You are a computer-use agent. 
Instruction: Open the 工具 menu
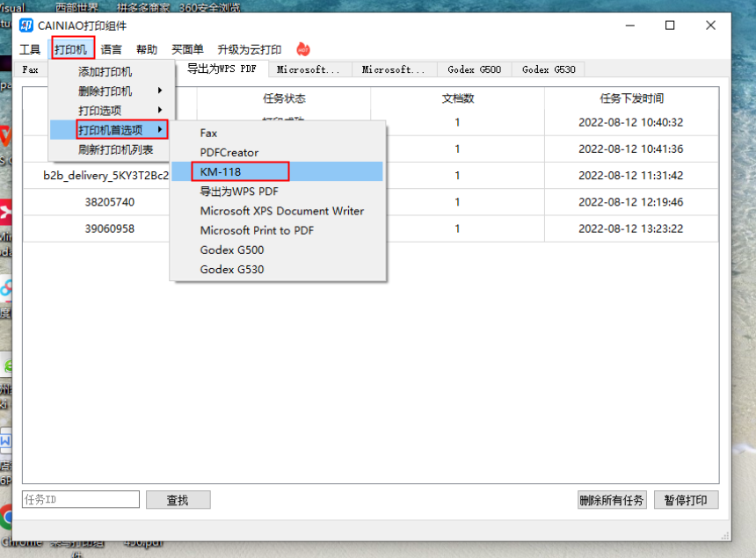(30, 50)
